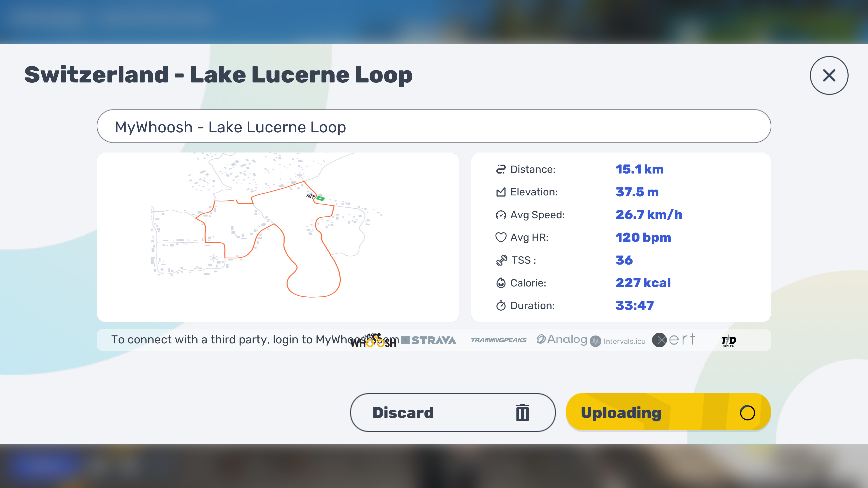This screenshot has width=868, height=488.
Task: Click the flame icon beside Calorie
Action: pos(501,283)
